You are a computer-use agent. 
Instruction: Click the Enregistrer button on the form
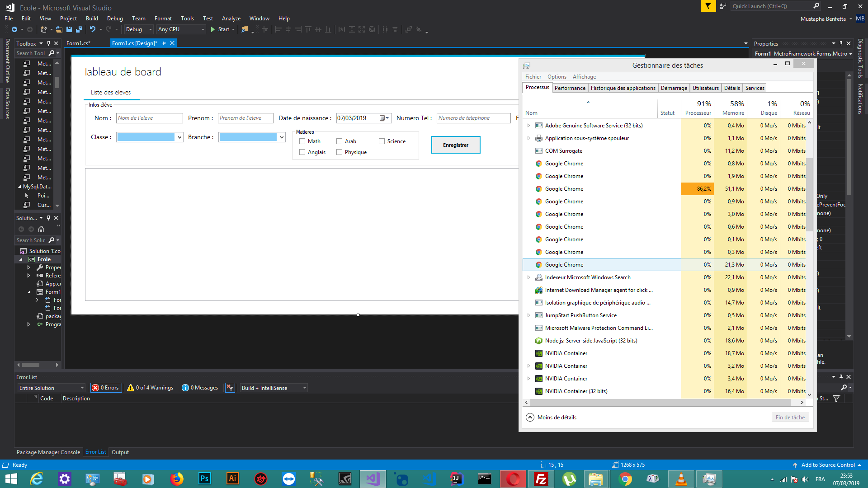(x=456, y=145)
